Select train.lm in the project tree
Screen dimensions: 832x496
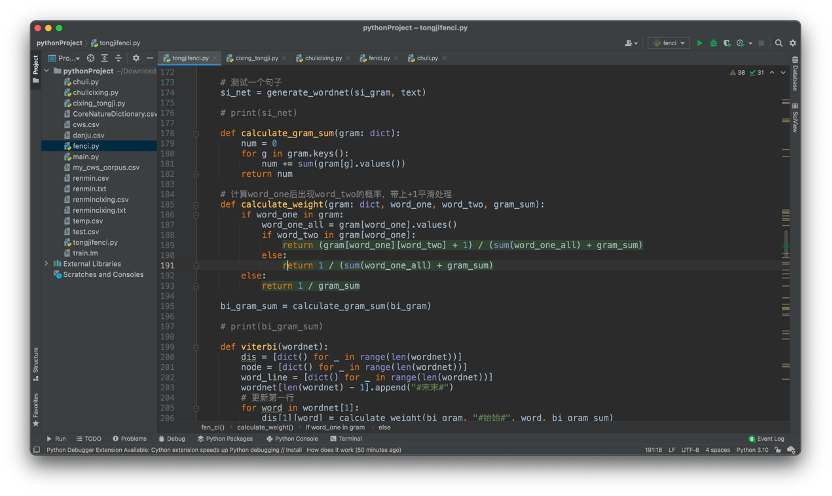99,253
